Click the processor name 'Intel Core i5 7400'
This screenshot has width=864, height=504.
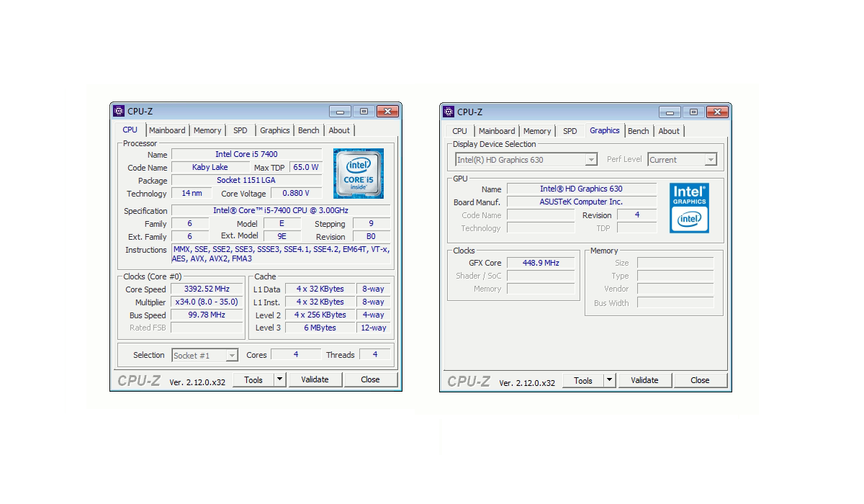pos(246,154)
